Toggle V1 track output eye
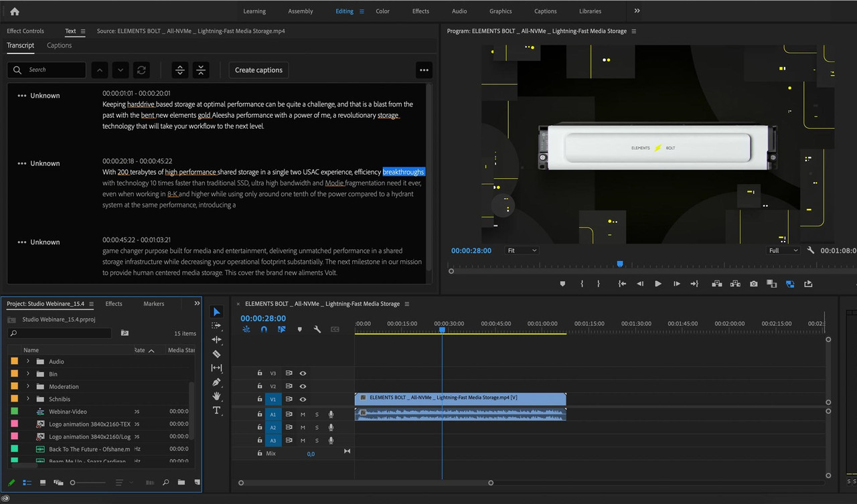This screenshot has width=857, height=504. coord(303,400)
